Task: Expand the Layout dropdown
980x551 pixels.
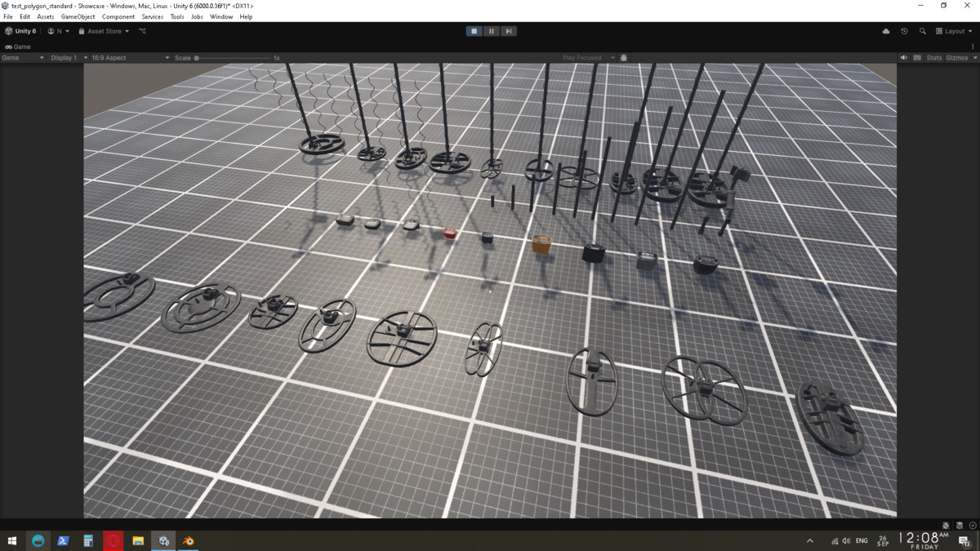Action: coord(954,31)
